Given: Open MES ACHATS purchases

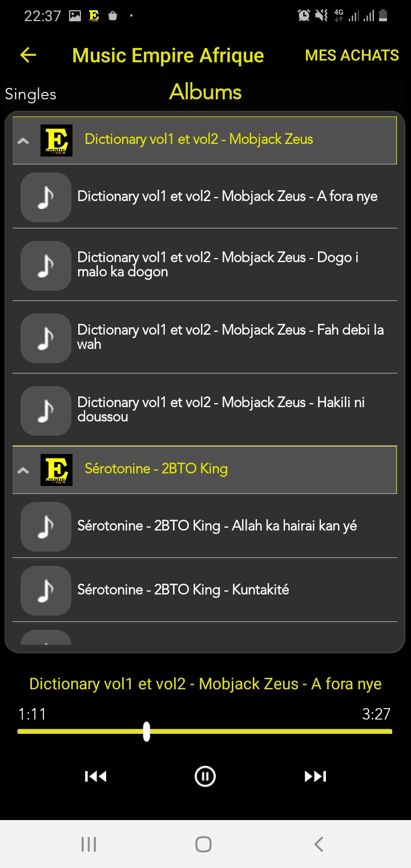Looking at the screenshot, I should pyautogui.click(x=352, y=55).
